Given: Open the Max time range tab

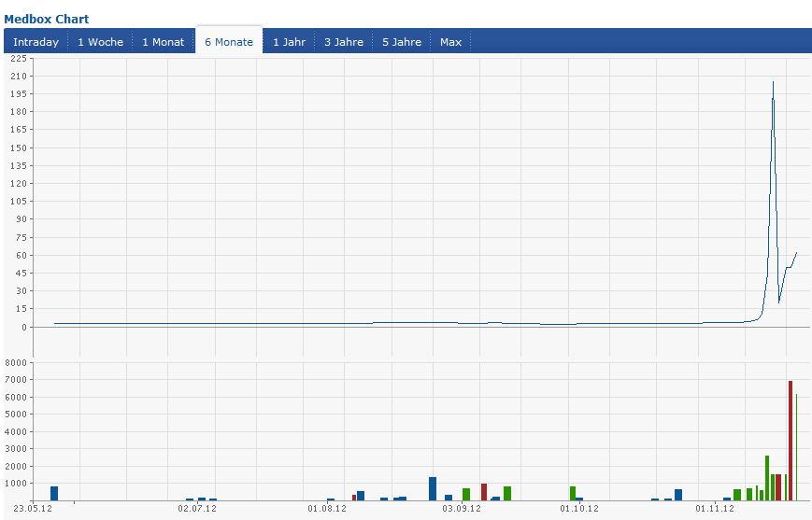Looking at the screenshot, I should click(450, 42).
